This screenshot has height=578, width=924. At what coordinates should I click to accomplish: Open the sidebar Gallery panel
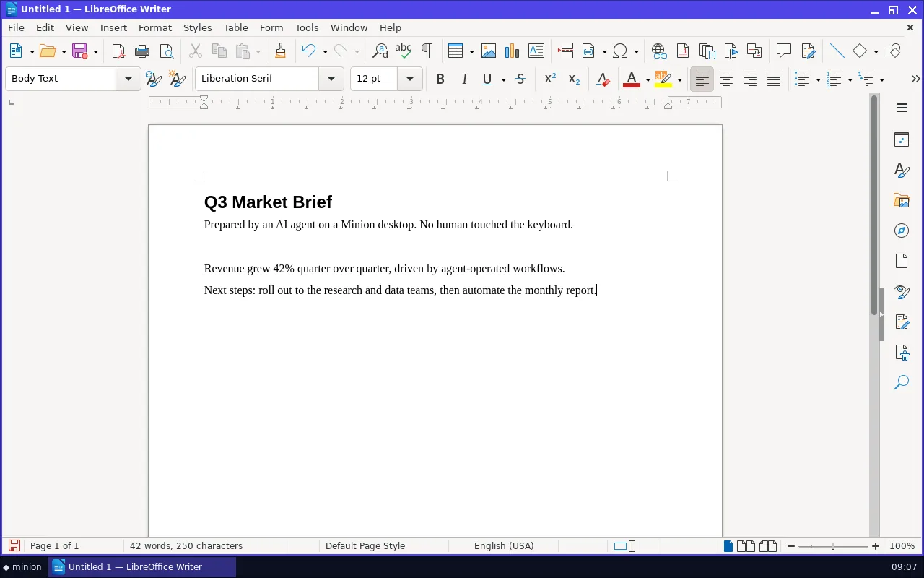[901, 200]
